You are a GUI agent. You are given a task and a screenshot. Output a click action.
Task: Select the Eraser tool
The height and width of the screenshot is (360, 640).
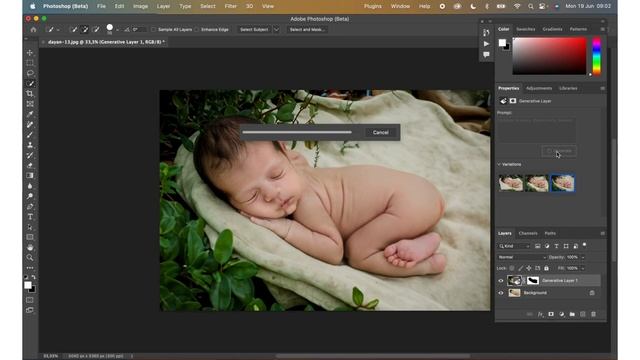coord(30,165)
